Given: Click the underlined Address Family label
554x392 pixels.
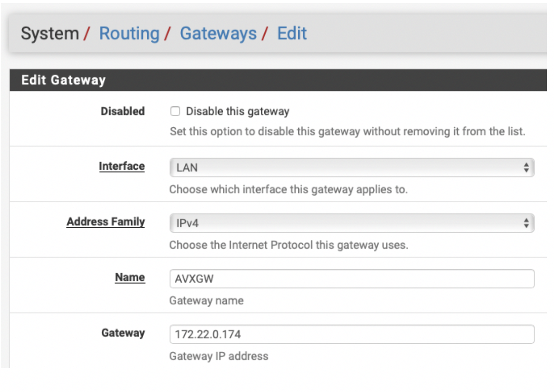Looking at the screenshot, I should pyautogui.click(x=106, y=222).
